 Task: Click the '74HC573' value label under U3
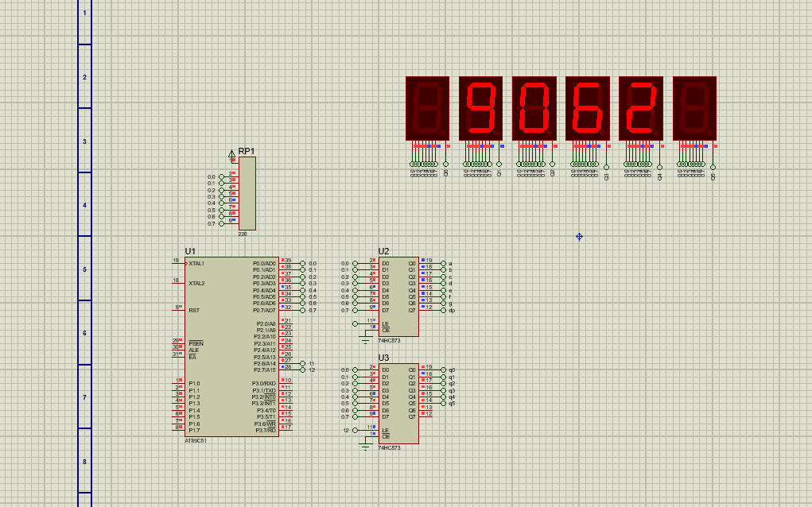(x=389, y=448)
